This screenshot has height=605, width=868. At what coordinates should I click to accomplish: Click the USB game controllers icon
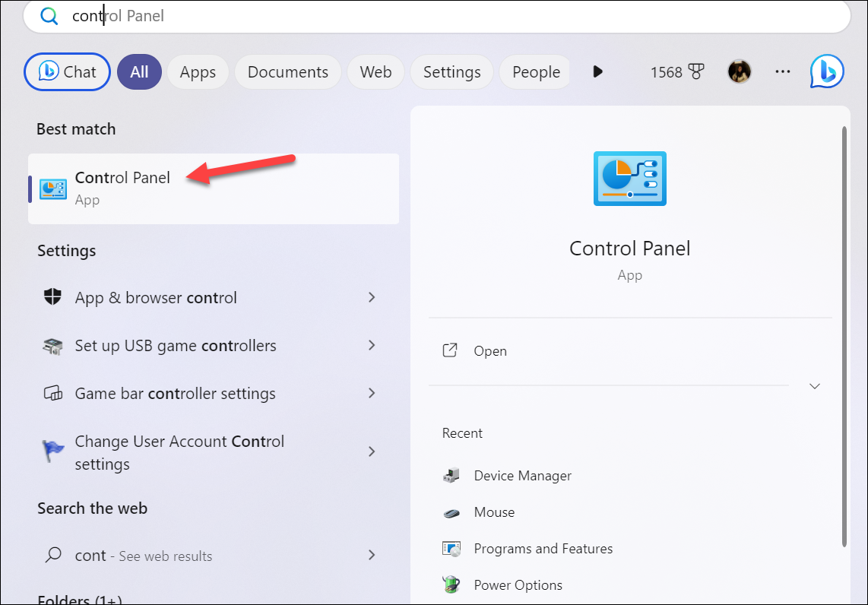tap(52, 346)
